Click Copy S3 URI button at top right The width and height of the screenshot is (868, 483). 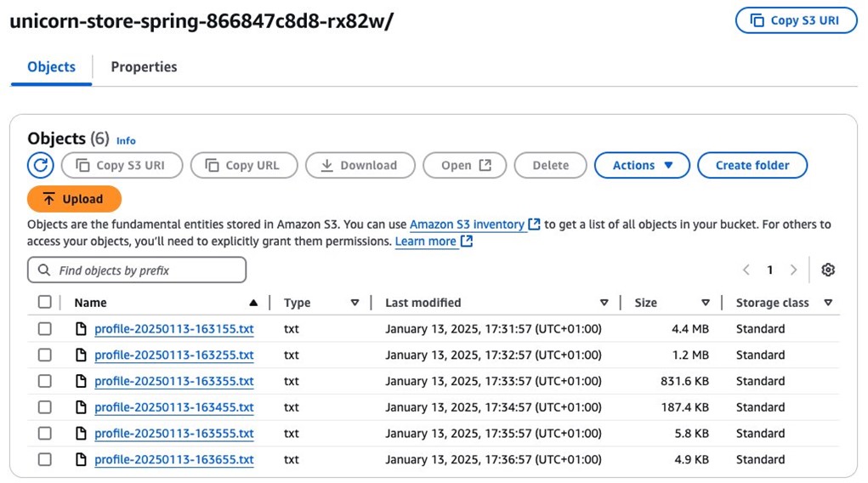coord(796,20)
